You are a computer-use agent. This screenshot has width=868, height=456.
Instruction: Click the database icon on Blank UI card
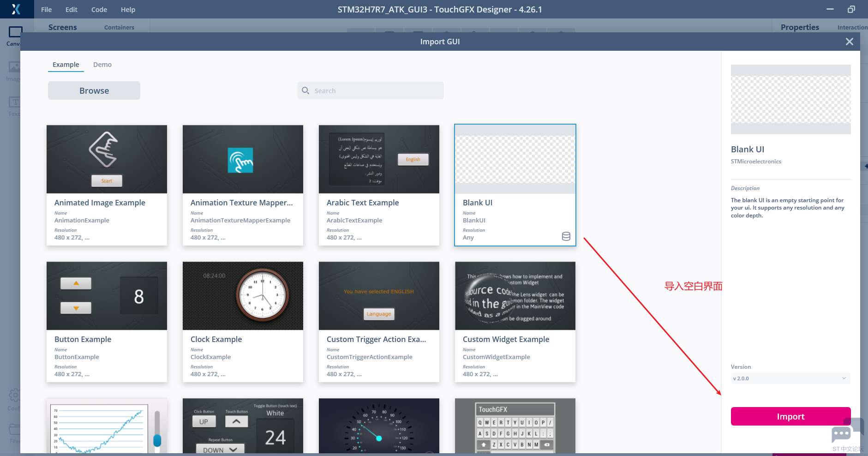(566, 236)
